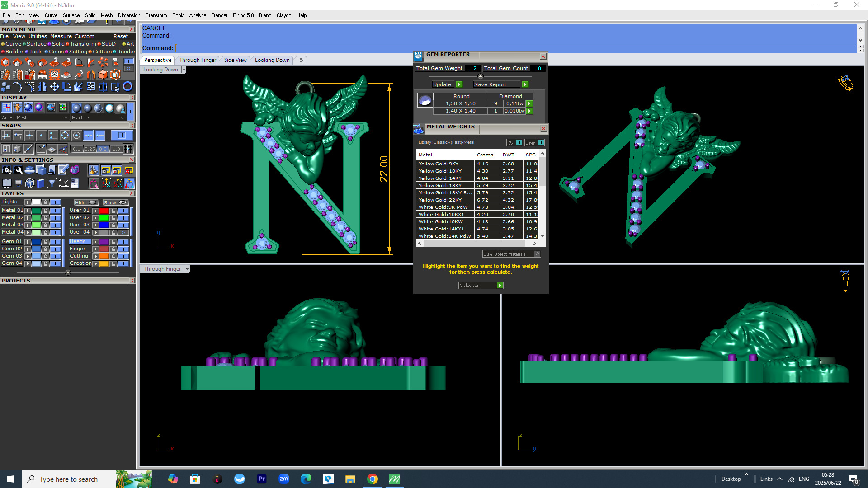Expand the Looking Down viewport dropdown

pyautogui.click(x=183, y=70)
